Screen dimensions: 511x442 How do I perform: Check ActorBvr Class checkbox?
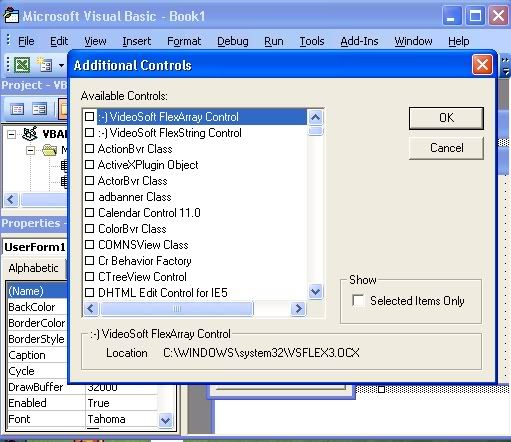(89, 180)
